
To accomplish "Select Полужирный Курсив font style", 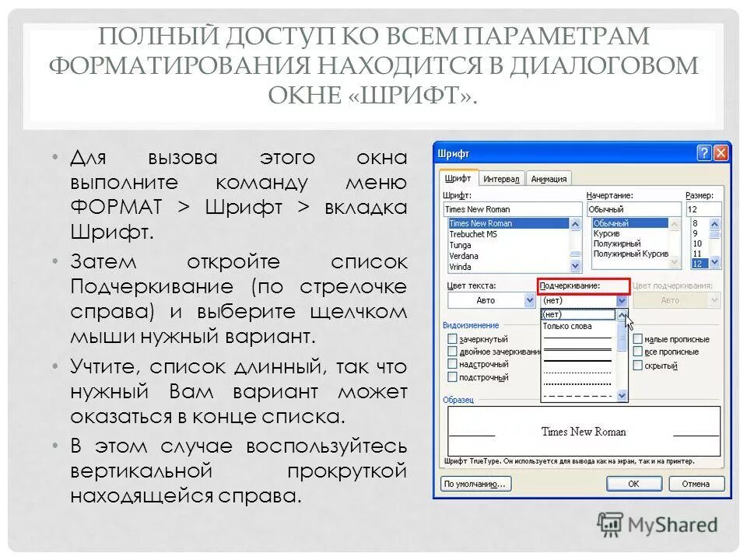I will [631, 254].
